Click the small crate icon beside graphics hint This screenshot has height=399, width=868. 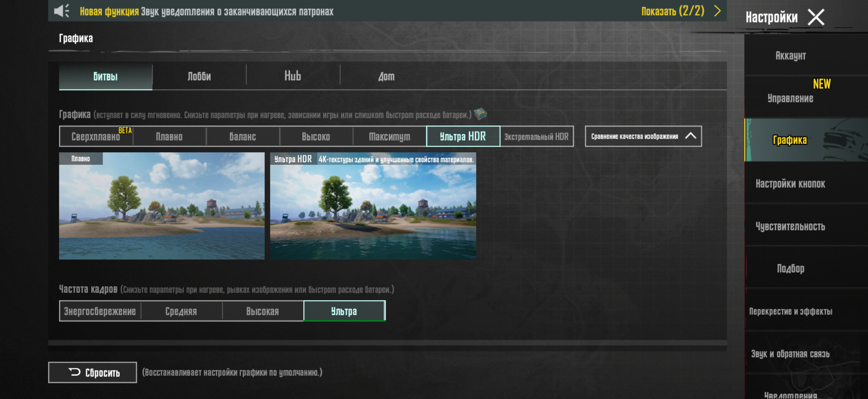480,114
